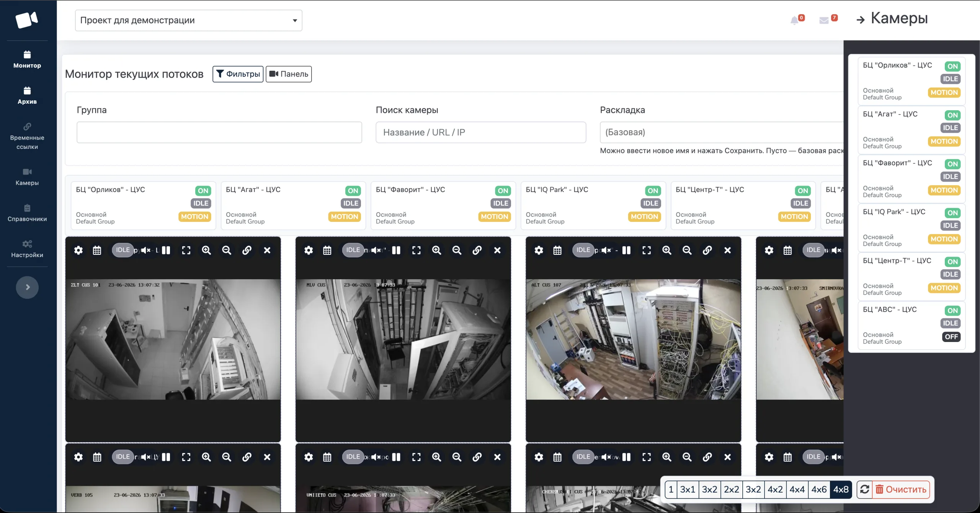
Task: Switch to the 3x1 grid layout
Action: tap(688, 489)
